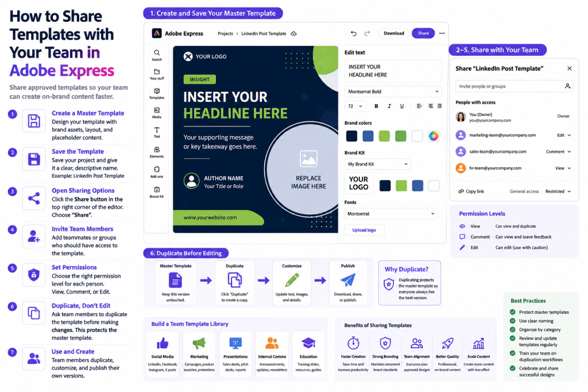Align text right
Viewport: 588px width, 392px height.
tap(439, 106)
